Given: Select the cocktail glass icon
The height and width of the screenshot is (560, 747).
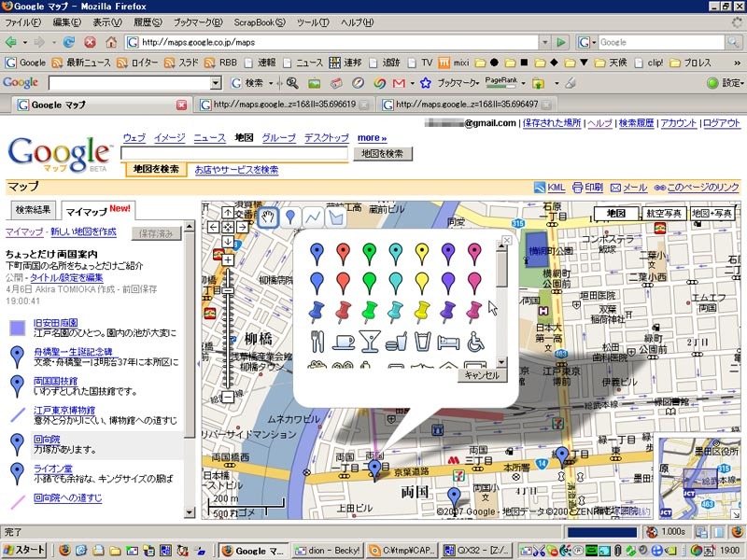Looking at the screenshot, I should 370,342.
